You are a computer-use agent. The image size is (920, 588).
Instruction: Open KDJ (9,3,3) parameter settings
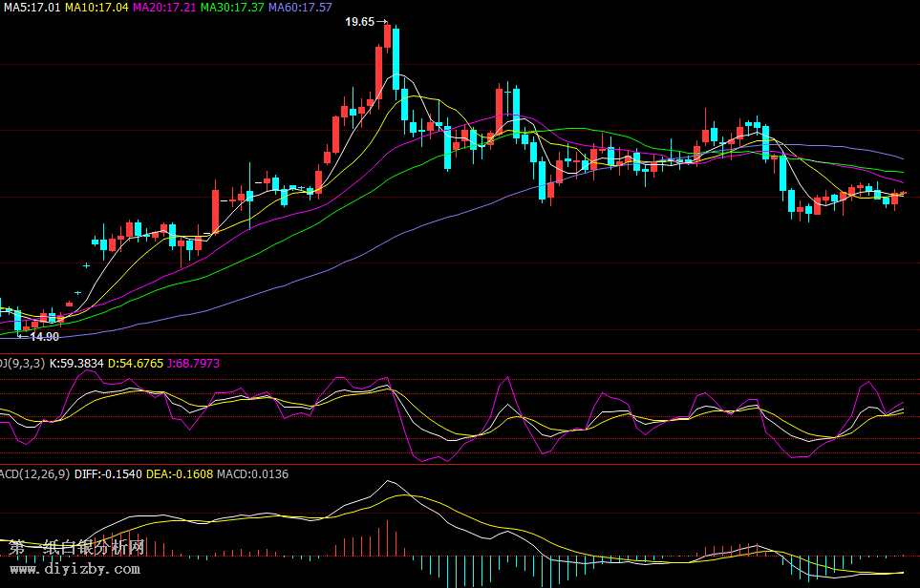point(21,364)
